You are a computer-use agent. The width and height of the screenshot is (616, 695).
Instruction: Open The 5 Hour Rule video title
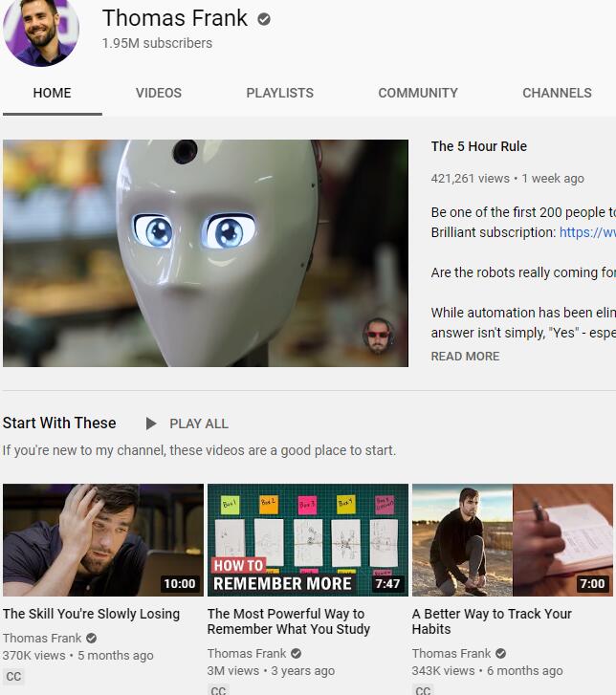click(479, 146)
